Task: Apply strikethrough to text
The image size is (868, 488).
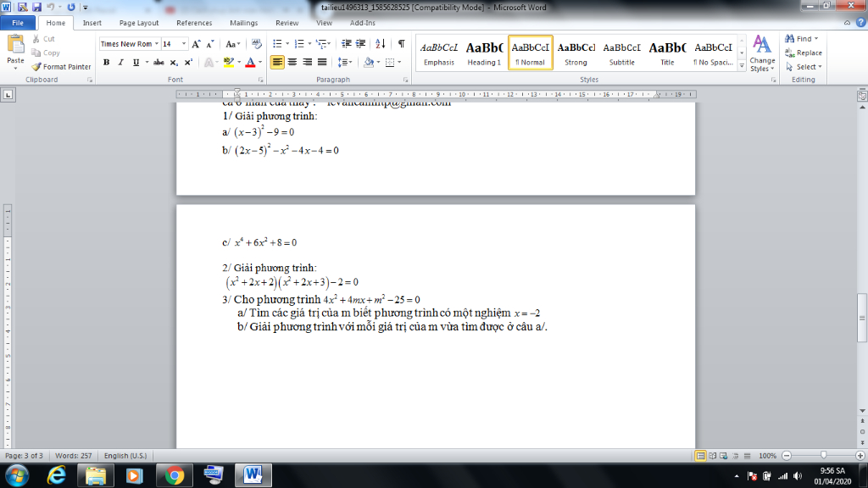Action: [159, 63]
